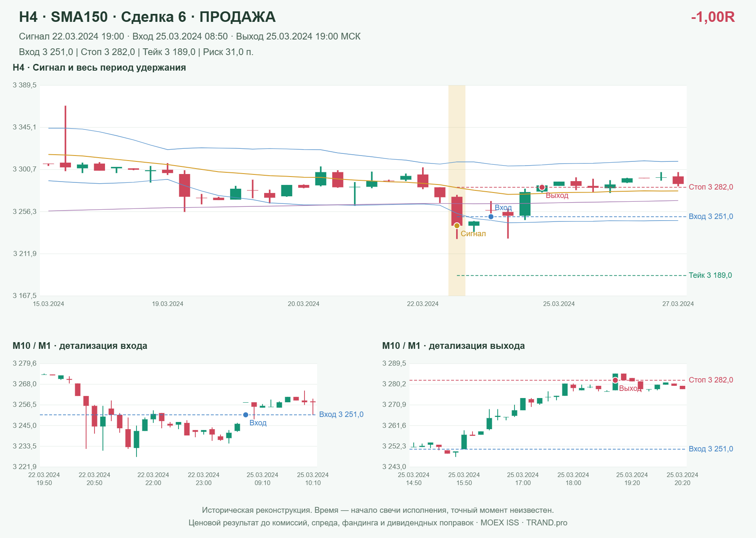This screenshot has height=538, width=756.
Task: Select time label "22.03.2024 23:00" in entry chart
Action: tap(204, 479)
